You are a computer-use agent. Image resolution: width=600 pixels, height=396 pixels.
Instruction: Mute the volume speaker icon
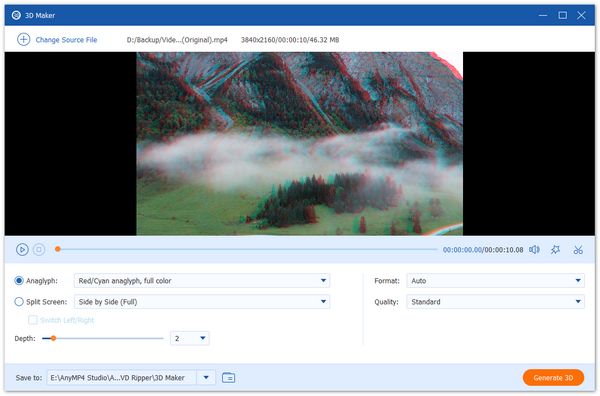point(534,250)
